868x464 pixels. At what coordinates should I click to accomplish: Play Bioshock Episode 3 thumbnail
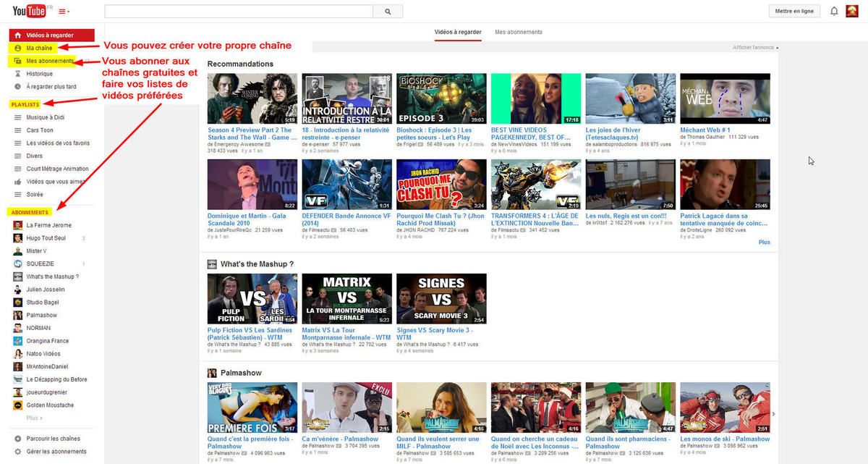pyautogui.click(x=441, y=98)
